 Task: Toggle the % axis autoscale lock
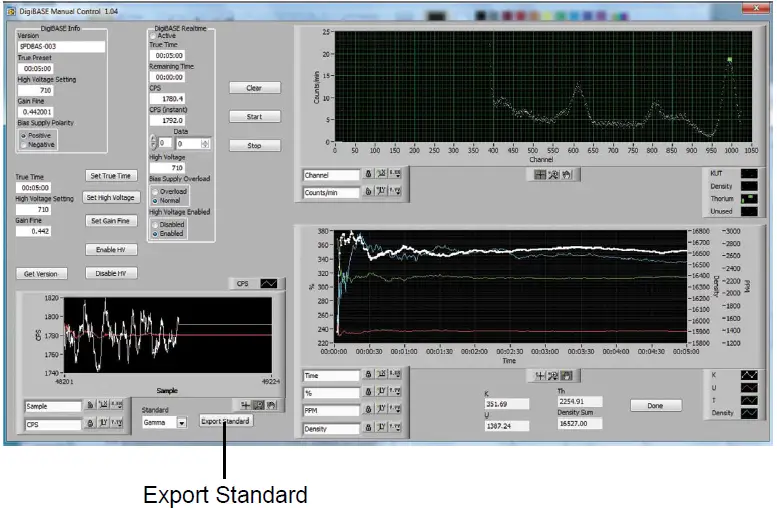[368, 392]
